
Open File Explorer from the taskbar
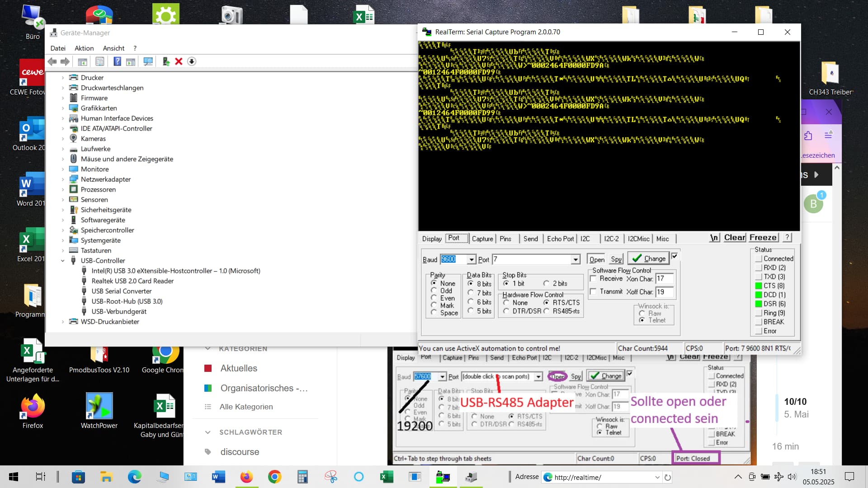coord(106,477)
